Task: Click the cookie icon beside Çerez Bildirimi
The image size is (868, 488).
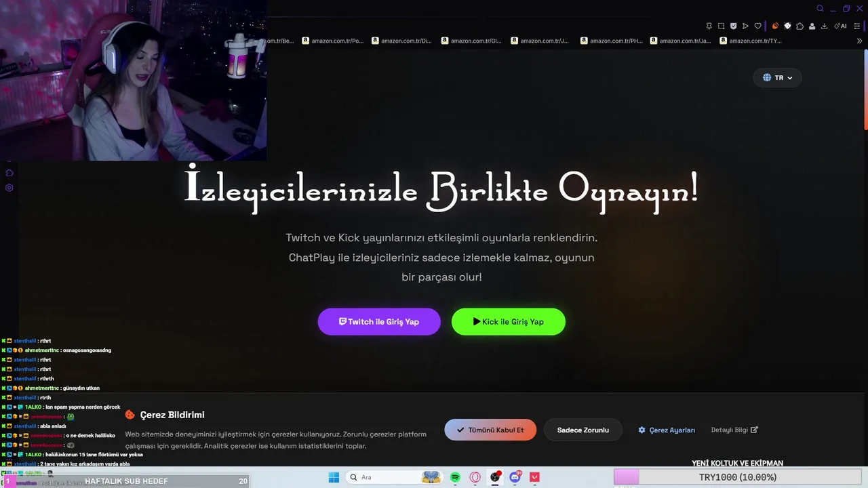Action: [130, 415]
